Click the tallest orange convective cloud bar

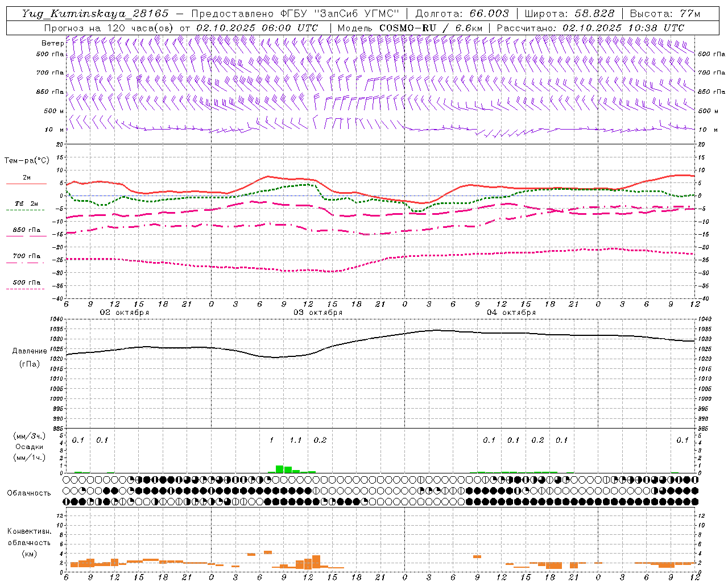(316, 562)
